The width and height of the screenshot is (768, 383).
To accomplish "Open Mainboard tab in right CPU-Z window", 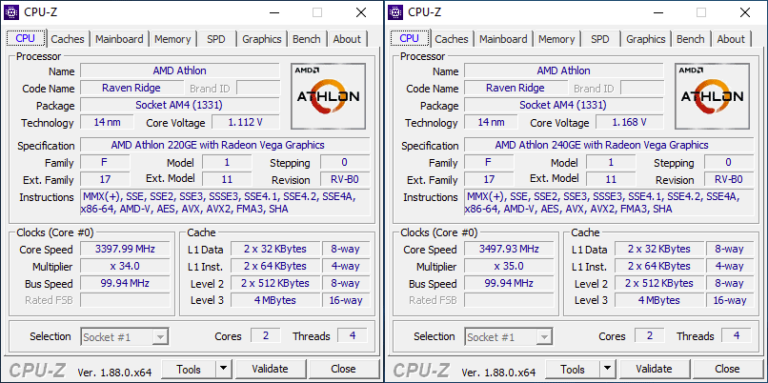I will point(503,39).
